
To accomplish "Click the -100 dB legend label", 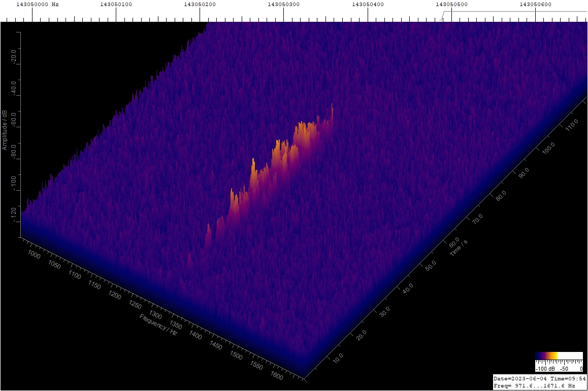I will pos(545,369).
